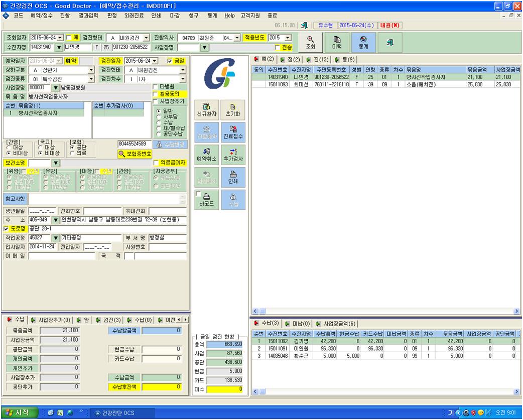This screenshot has height=420, width=523.
Task: Open the 결과입력 menu
Action: 88,16
